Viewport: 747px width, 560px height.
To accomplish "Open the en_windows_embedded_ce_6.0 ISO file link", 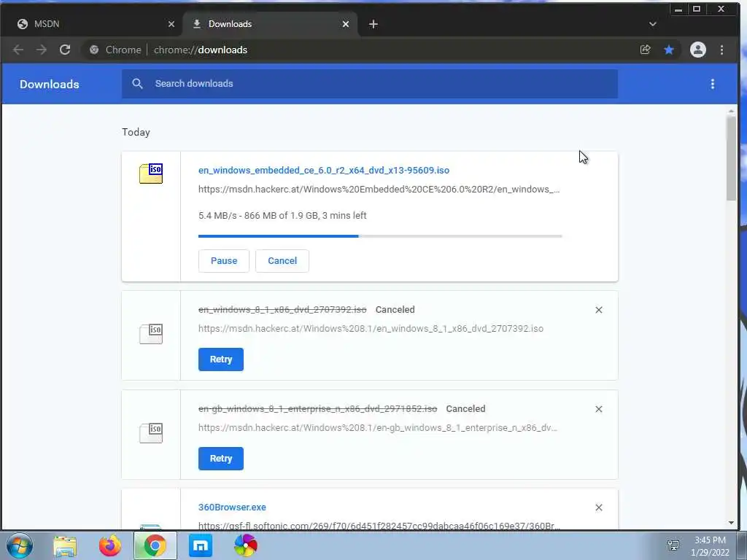I will (x=324, y=170).
